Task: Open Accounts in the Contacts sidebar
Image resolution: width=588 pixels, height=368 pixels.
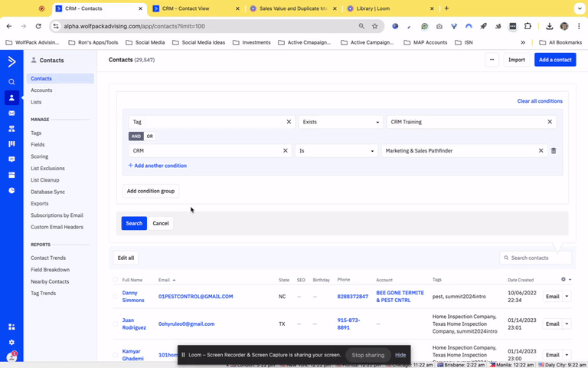Action: click(41, 90)
